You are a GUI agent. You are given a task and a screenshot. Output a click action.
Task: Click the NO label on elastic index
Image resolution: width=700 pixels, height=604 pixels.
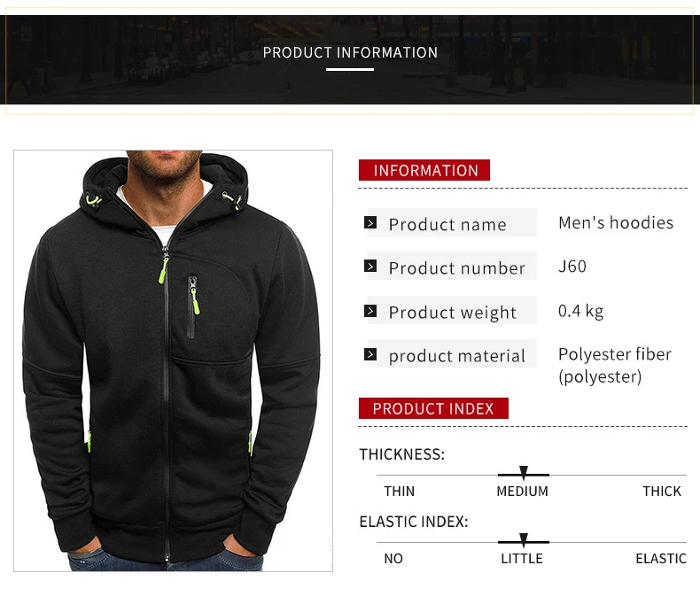click(393, 559)
